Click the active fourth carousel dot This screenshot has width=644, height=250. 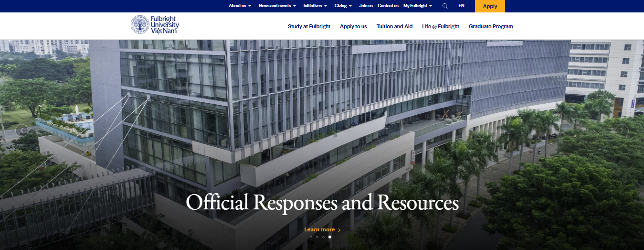click(x=330, y=237)
